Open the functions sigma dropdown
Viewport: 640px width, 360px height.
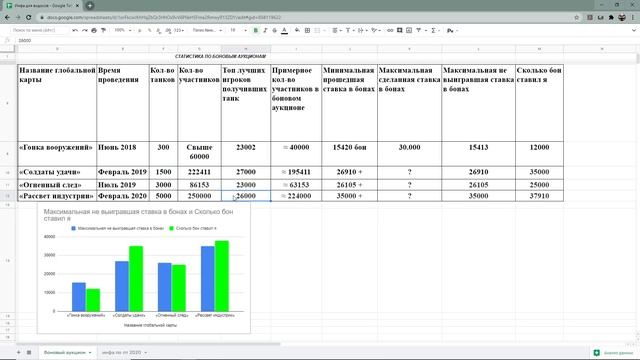(435, 30)
